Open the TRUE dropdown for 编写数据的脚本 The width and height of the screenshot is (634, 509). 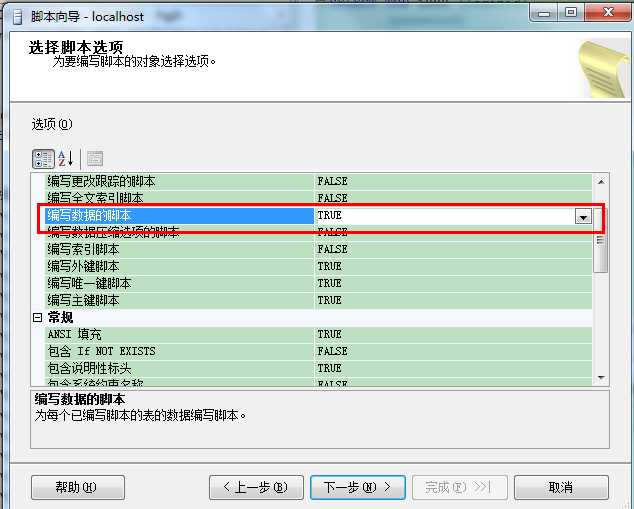[583, 216]
